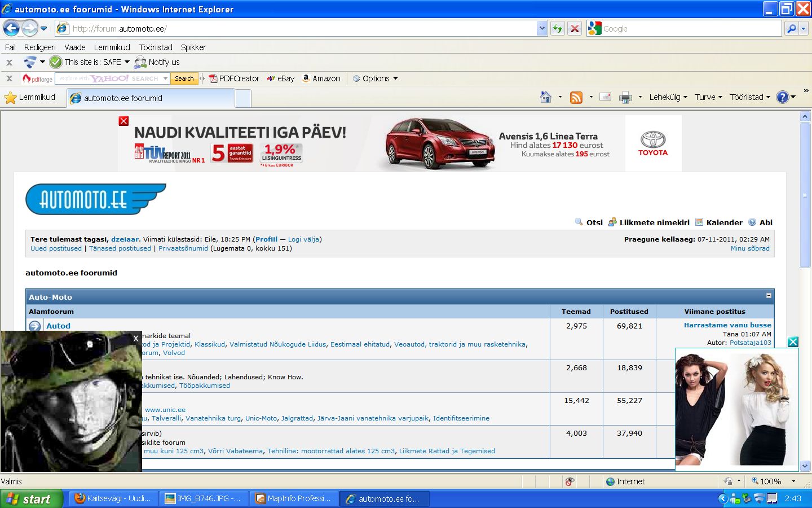Viewport: 812px width, 508px height.
Task: Open the zoom level 100% dropdown
Action: (793, 481)
